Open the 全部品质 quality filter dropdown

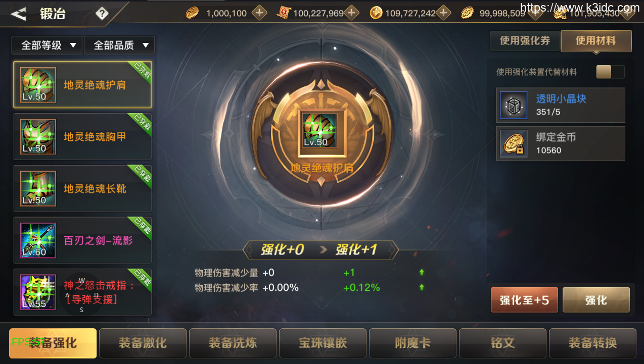(x=119, y=45)
